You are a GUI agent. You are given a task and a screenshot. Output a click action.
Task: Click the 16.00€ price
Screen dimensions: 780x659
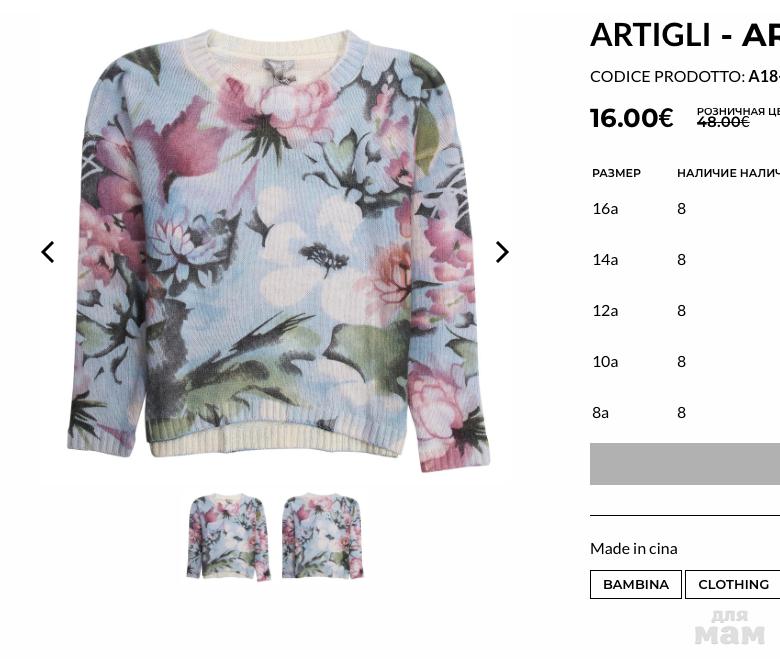631,118
